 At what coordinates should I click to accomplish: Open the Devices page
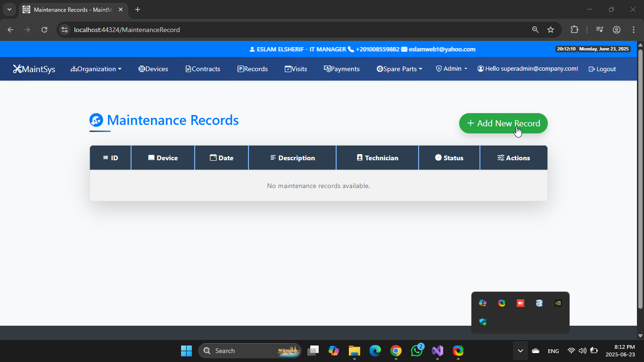click(153, 69)
